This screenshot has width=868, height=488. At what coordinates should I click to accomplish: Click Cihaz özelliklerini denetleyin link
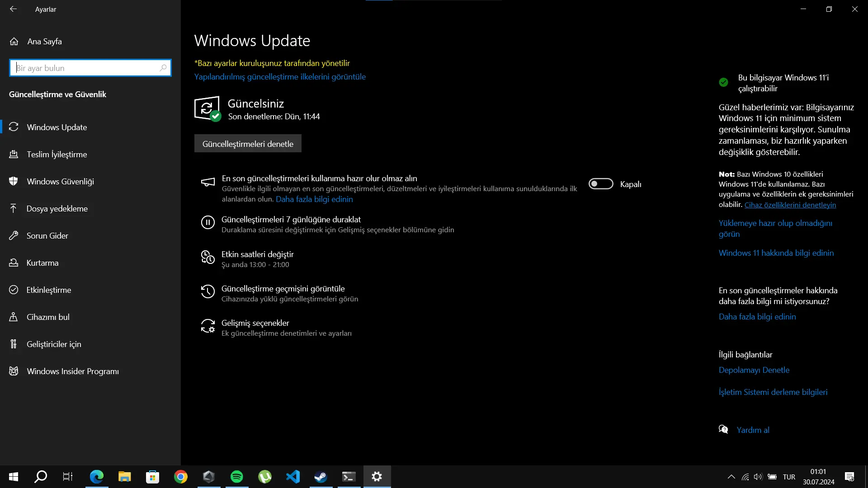tap(790, 205)
